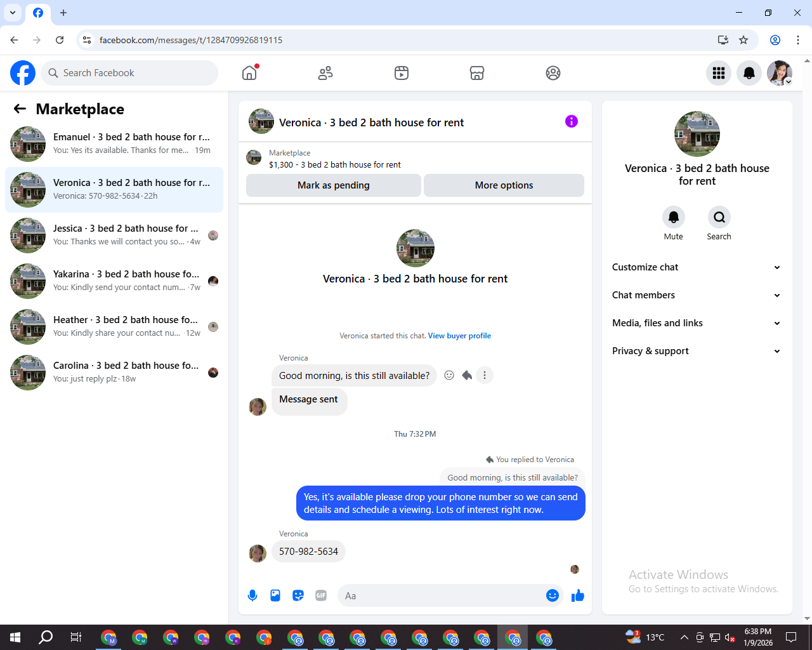Click the More options button
This screenshot has height=650, width=812.
504,185
